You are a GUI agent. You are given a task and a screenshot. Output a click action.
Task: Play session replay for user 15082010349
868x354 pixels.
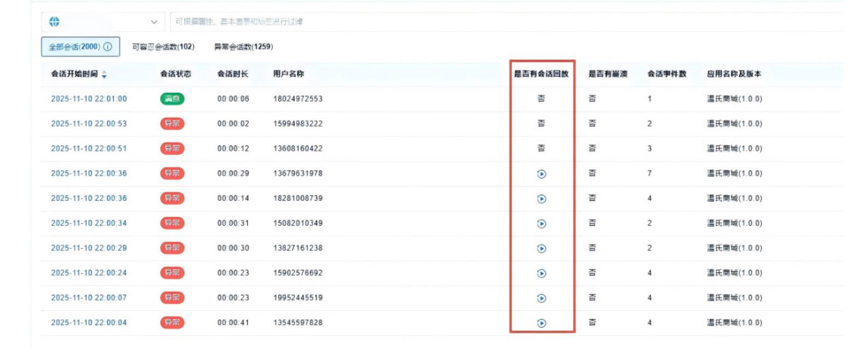[x=541, y=224]
